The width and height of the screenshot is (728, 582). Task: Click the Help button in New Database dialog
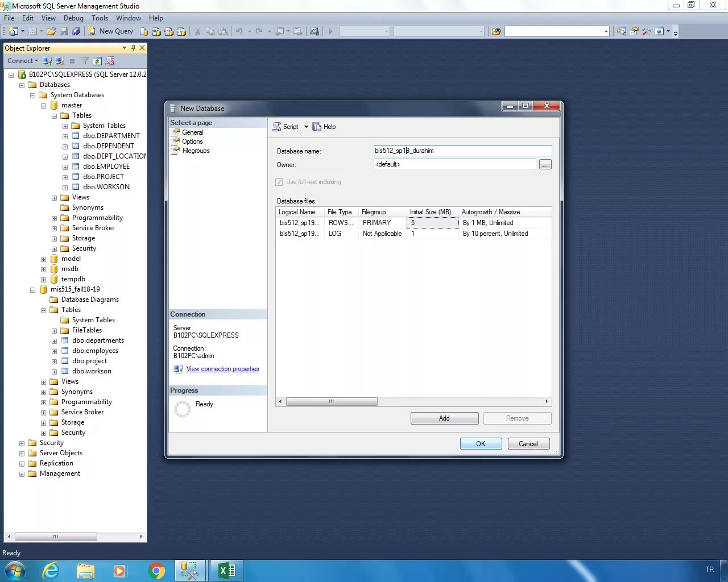tap(324, 127)
